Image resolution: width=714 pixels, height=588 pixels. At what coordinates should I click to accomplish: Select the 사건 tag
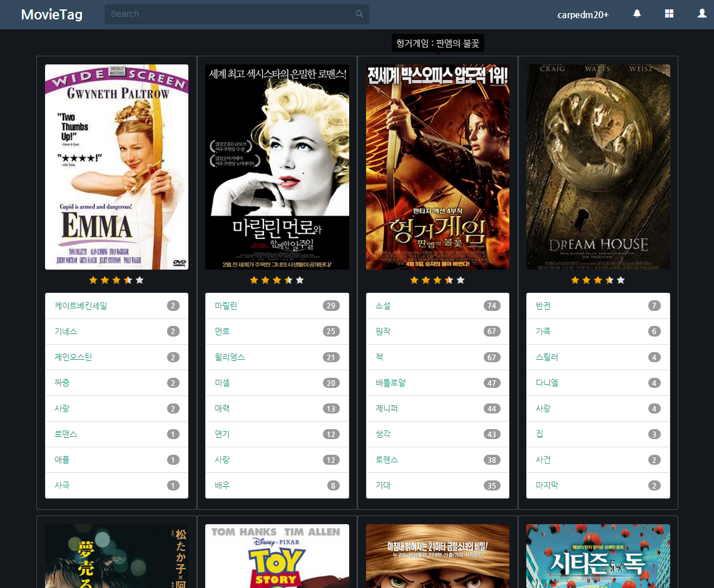pos(598,460)
